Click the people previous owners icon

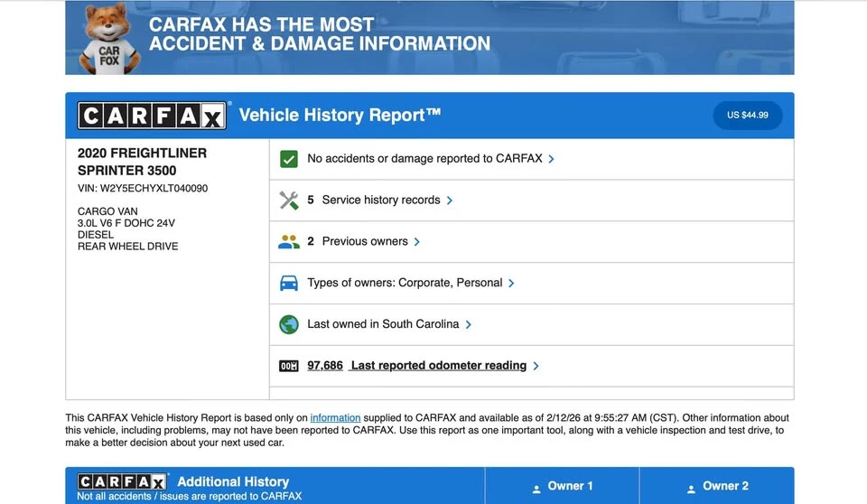click(x=289, y=242)
